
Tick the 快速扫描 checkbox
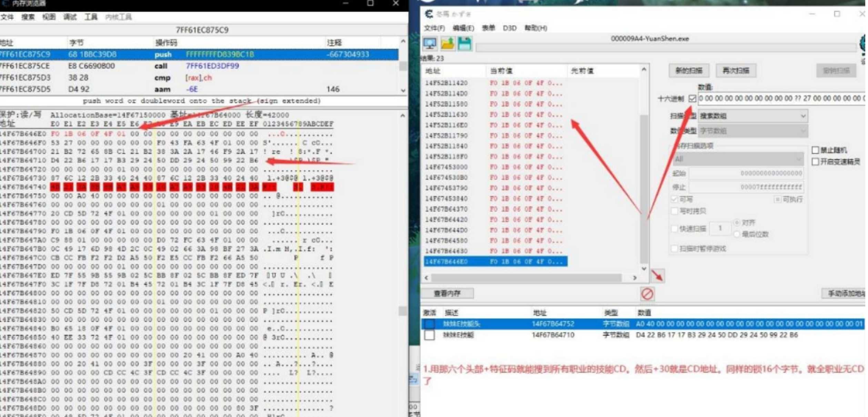(x=675, y=228)
